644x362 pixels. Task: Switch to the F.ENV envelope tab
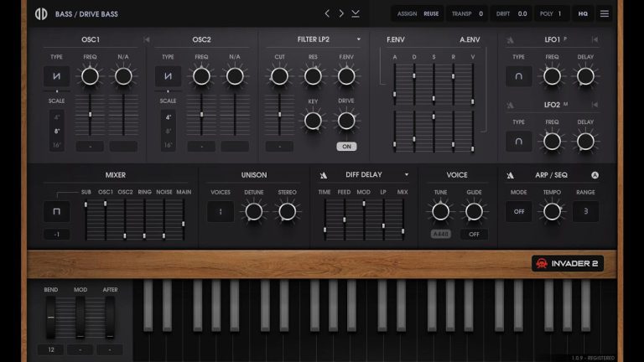point(396,39)
